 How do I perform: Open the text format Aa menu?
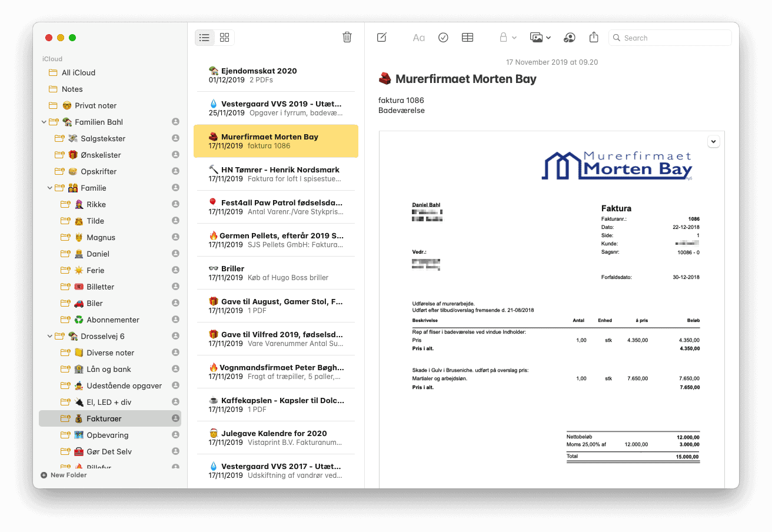pyautogui.click(x=418, y=38)
